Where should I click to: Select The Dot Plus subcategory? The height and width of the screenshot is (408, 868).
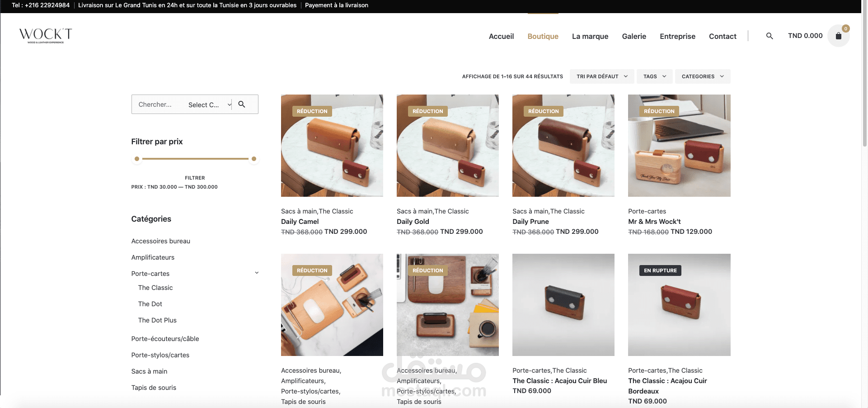(157, 320)
